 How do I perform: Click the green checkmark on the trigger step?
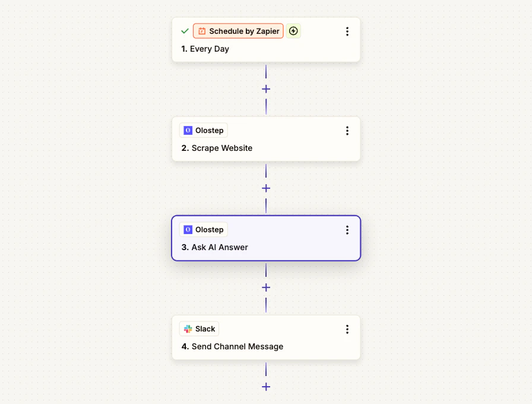(x=185, y=31)
